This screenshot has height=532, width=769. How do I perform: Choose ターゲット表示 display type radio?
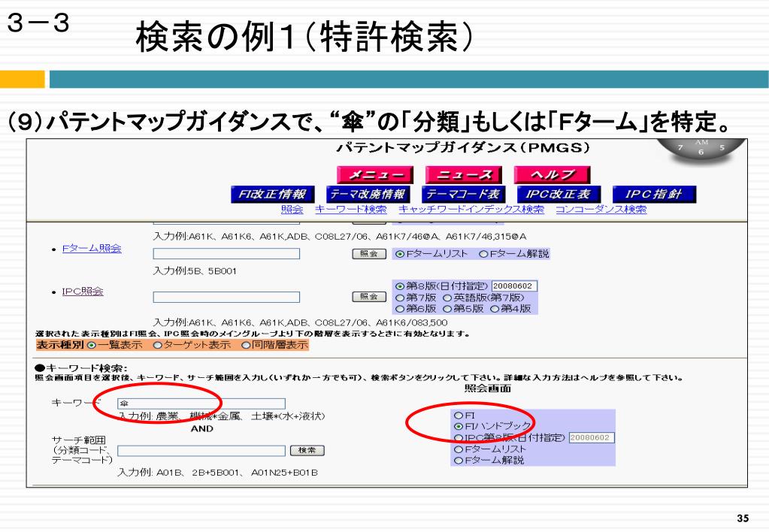(157, 346)
